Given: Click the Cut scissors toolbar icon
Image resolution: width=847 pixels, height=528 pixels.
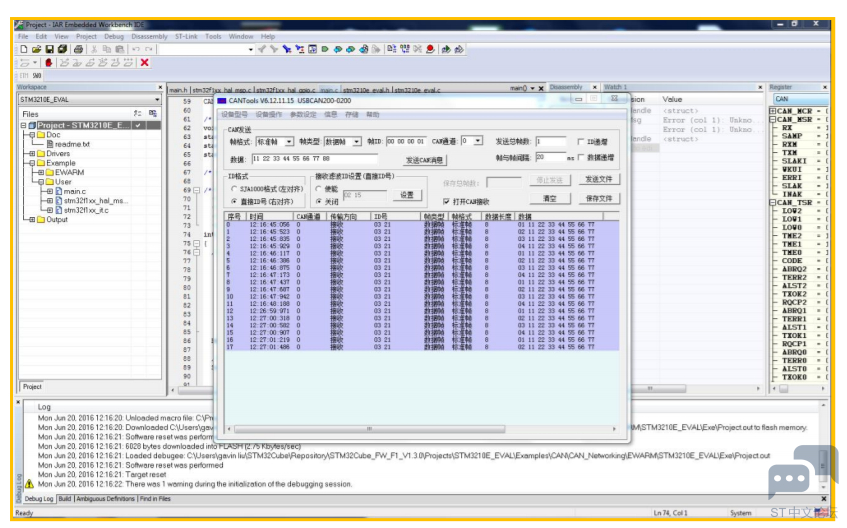Looking at the screenshot, I should point(94,49).
